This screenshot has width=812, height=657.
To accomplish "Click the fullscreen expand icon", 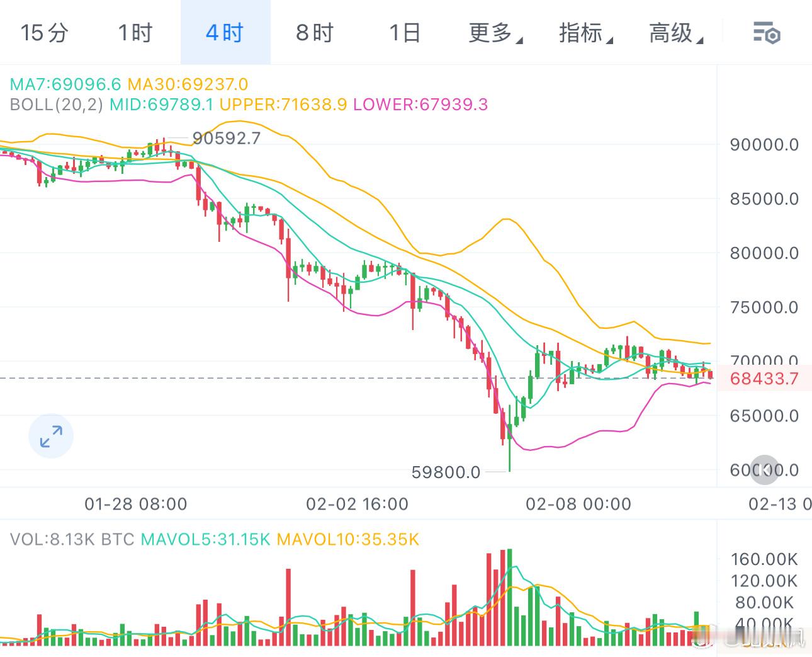I will tap(51, 436).
